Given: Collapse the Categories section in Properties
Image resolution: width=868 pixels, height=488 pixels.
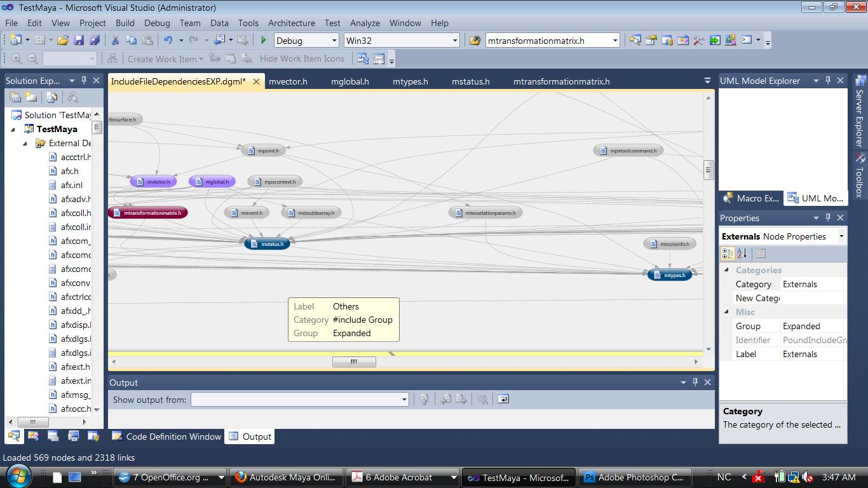Looking at the screenshot, I should tap(727, 270).
